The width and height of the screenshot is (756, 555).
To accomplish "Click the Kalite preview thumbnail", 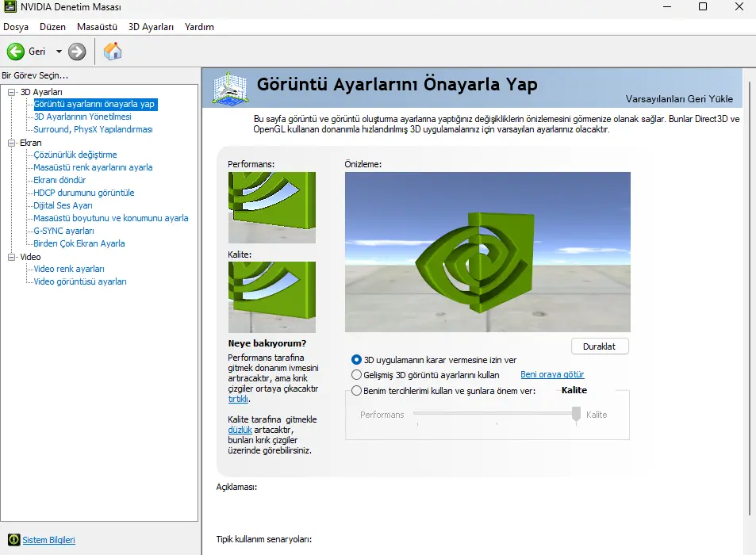I will tap(272, 297).
